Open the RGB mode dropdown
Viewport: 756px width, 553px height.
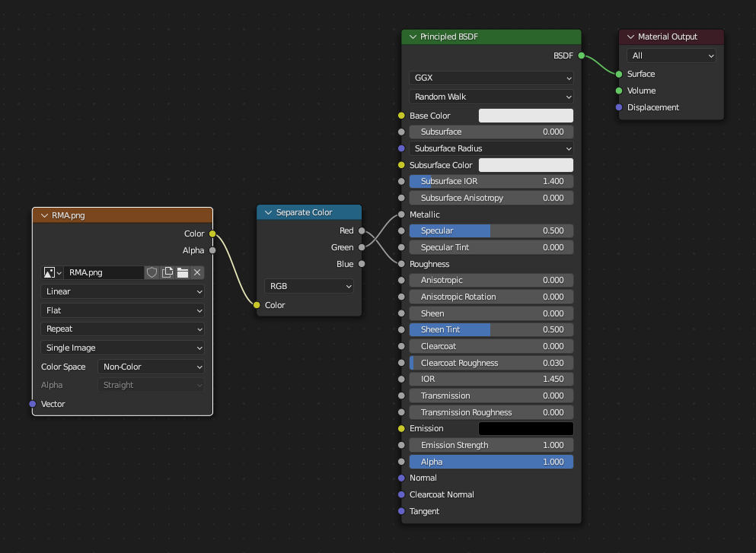pos(309,286)
